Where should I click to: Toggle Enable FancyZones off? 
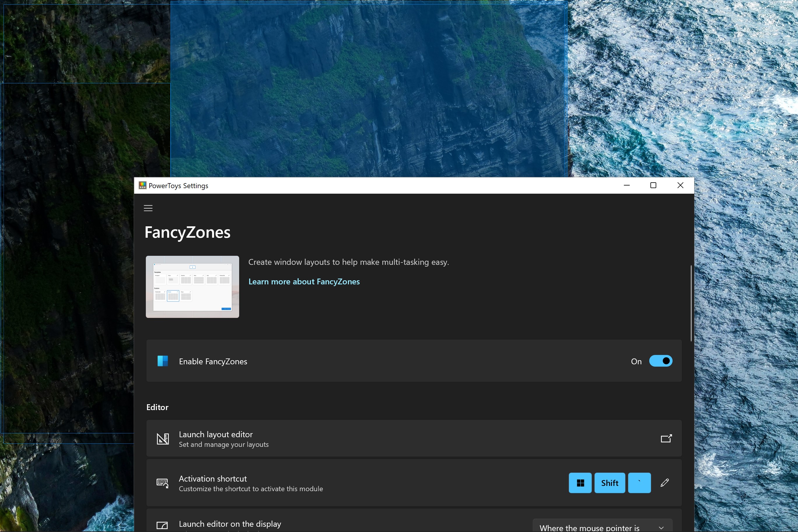tap(661, 361)
